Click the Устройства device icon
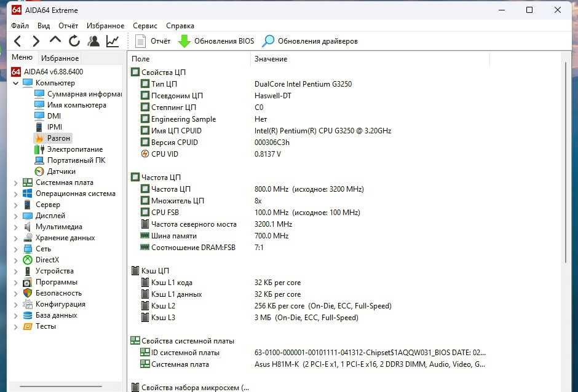 click(28, 271)
